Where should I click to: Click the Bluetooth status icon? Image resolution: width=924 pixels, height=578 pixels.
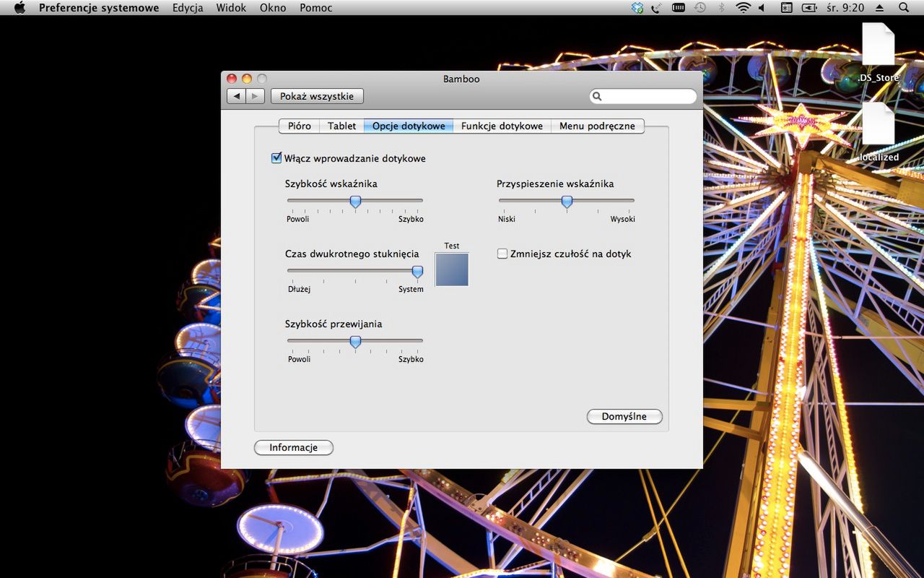point(720,8)
